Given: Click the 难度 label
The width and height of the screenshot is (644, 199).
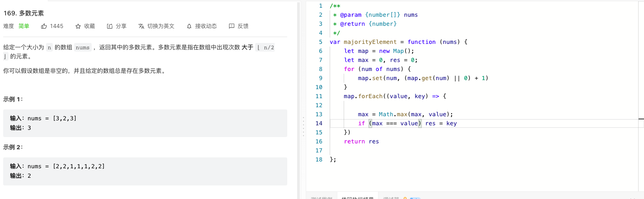Looking at the screenshot, I should [9, 26].
